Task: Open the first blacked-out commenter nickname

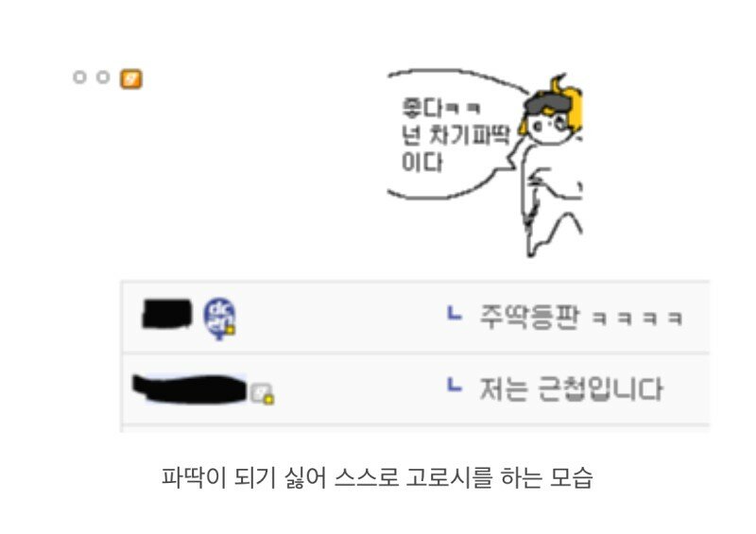Action: pyautogui.click(x=167, y=314)
